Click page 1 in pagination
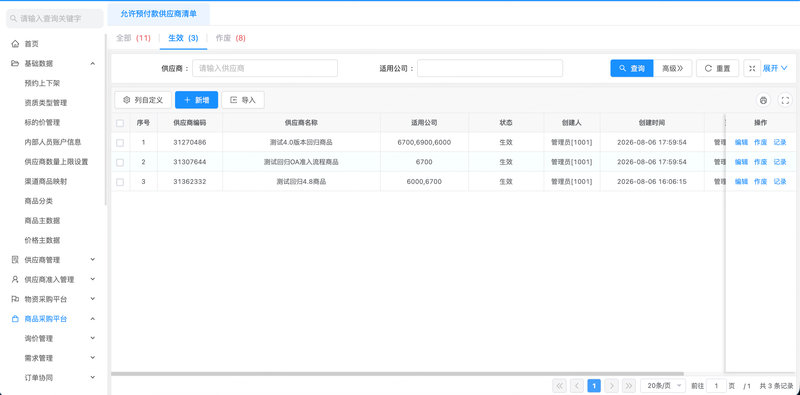800x395 pixels. click(594, 385)
